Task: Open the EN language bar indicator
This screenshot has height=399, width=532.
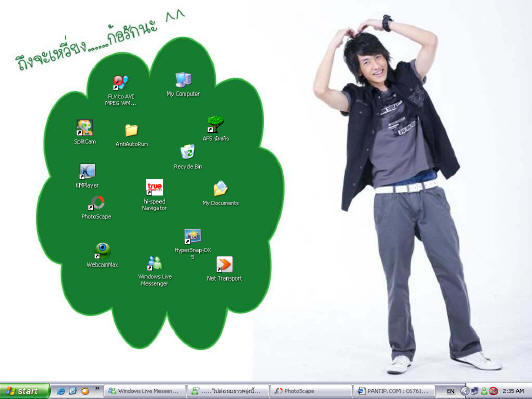Action: click(450, 392)
